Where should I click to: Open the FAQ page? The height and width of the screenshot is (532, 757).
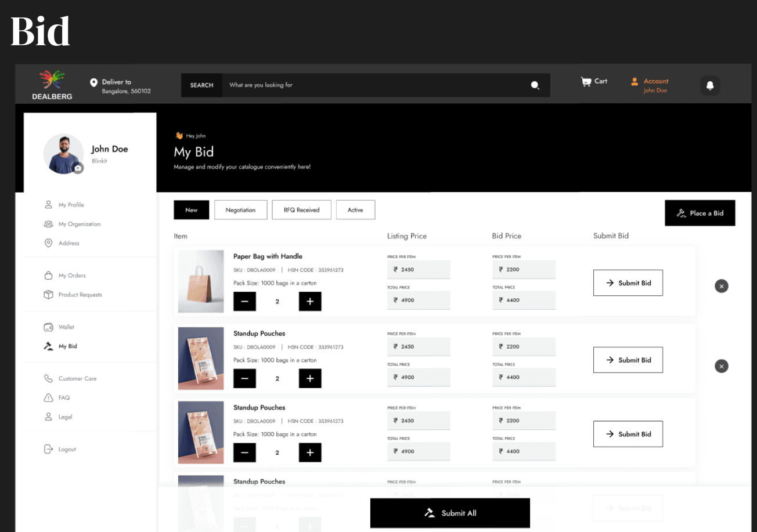click(57, 398)
